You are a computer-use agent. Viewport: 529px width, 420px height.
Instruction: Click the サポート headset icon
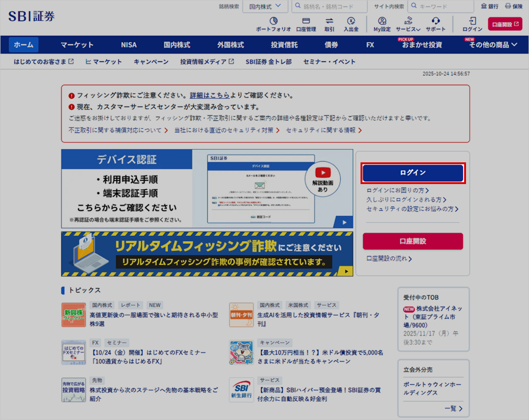pos(435,21)
